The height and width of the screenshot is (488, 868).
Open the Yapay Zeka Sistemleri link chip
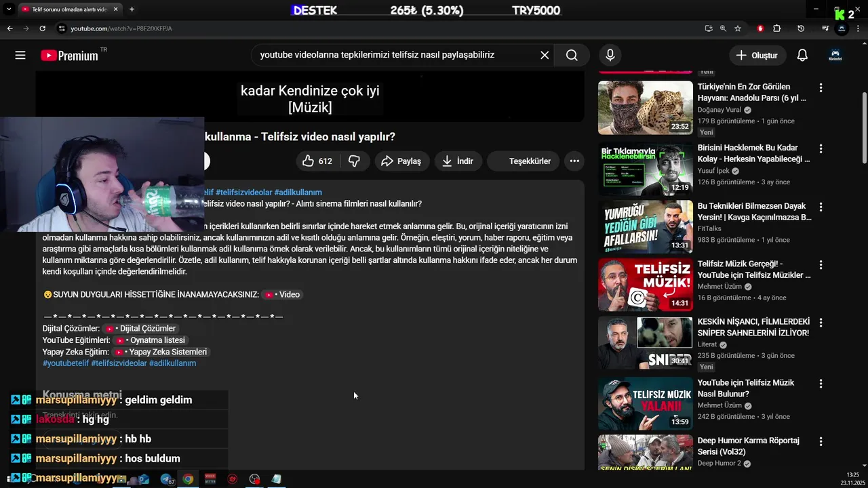click(161, 352)
